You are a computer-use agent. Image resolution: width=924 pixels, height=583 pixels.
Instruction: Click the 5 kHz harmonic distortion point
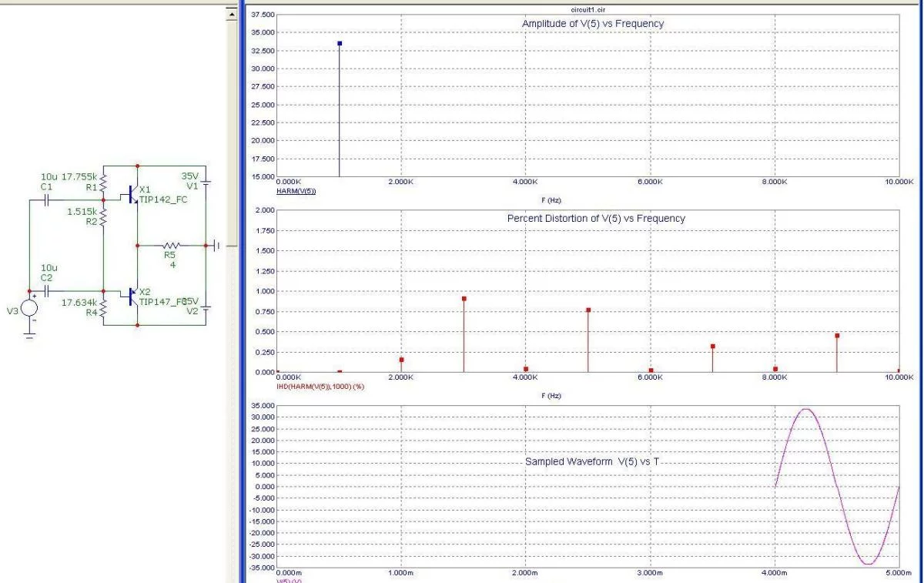tap(588, 310)
